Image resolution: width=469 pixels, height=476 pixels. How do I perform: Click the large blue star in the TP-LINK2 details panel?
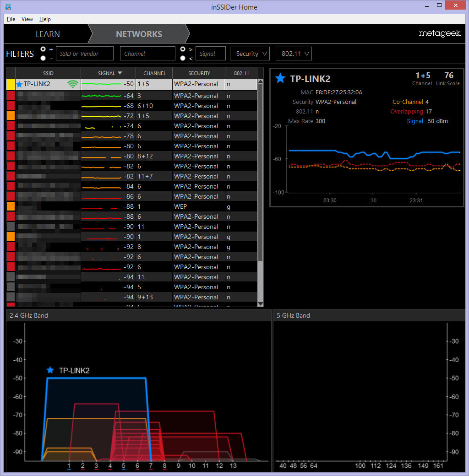tap(280, 78)
